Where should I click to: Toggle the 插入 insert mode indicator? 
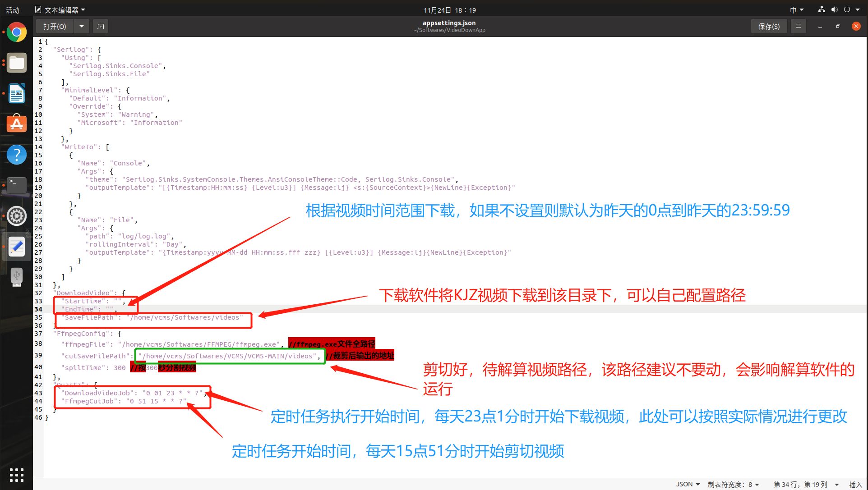point(855,485)
